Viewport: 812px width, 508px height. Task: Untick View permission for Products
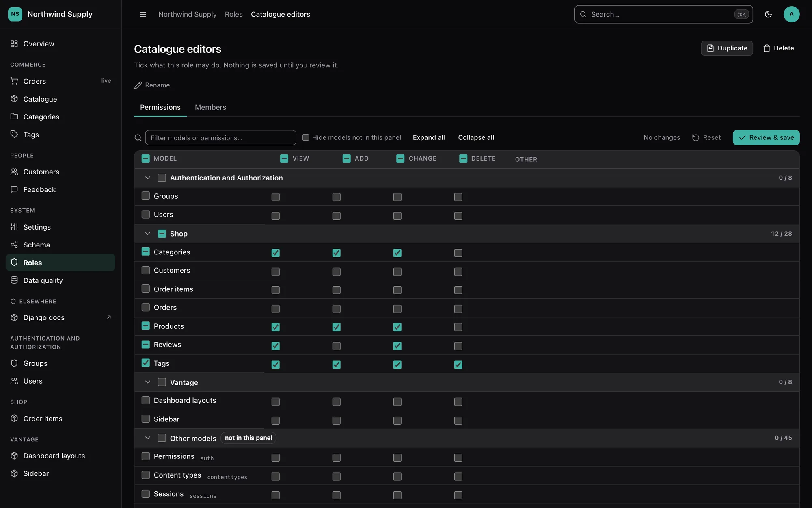click(275, 327)
